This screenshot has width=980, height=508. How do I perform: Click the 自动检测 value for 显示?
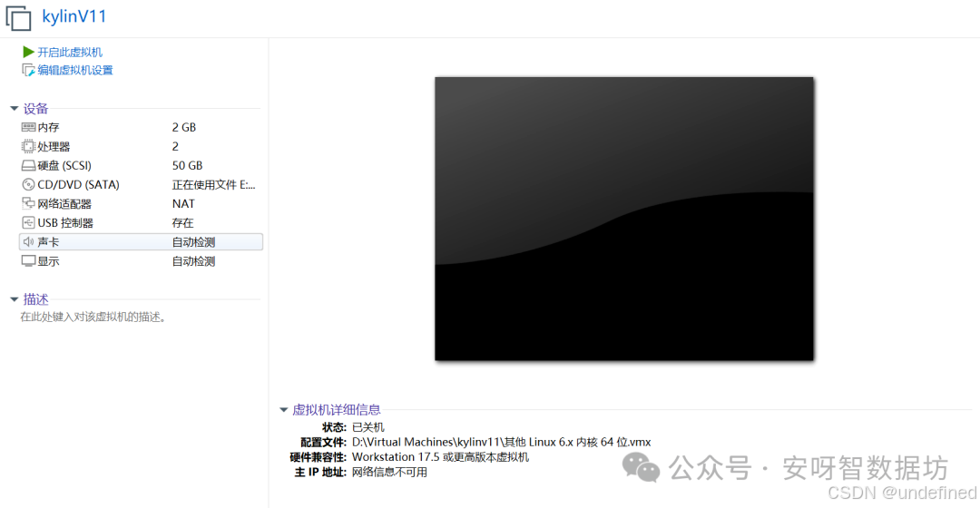point(194,261)
